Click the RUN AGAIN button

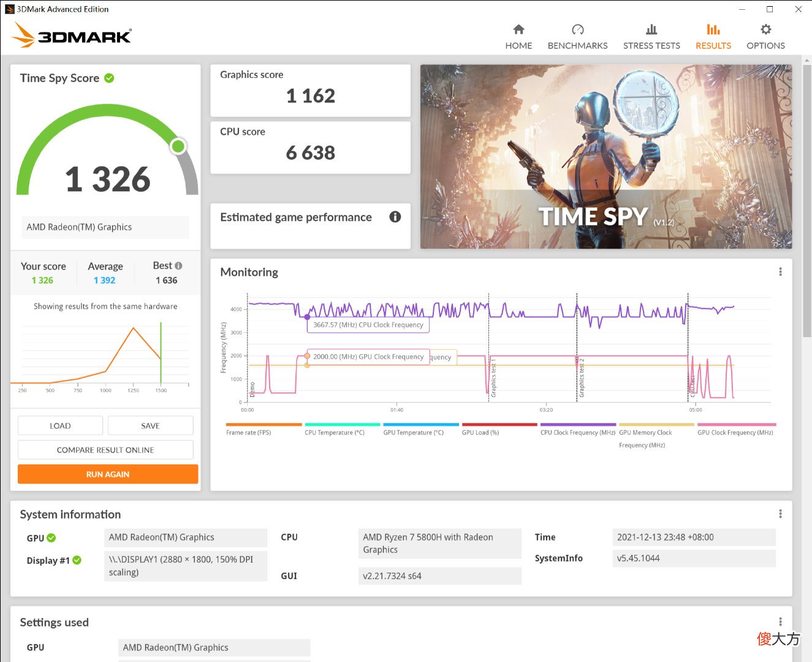(108, 474)
